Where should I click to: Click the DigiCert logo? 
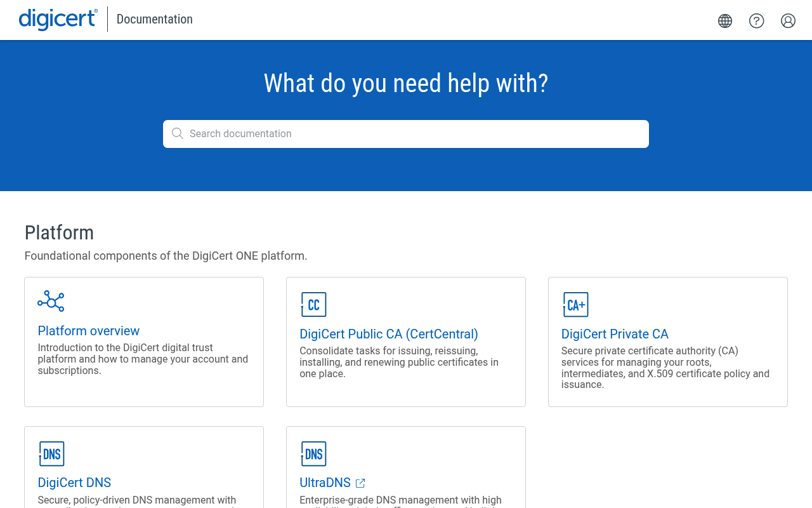pos(58,19)
